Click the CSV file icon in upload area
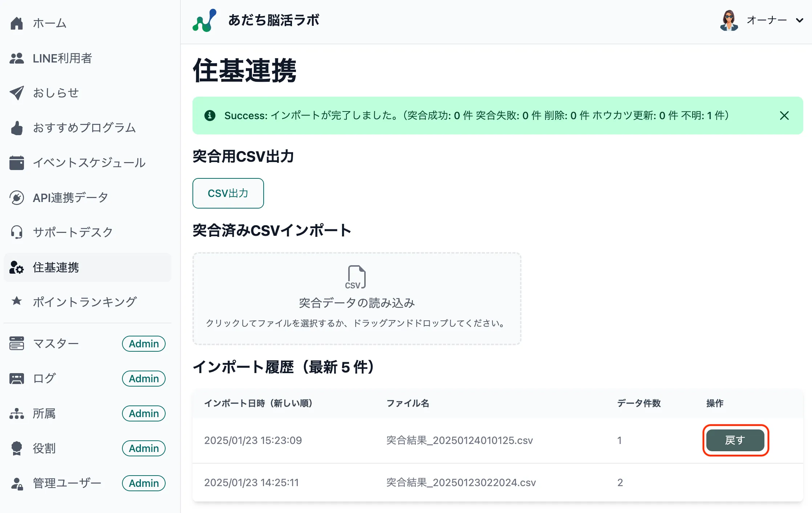The height and width of the screenshot is (513, 812). click(x=356, y=277)
